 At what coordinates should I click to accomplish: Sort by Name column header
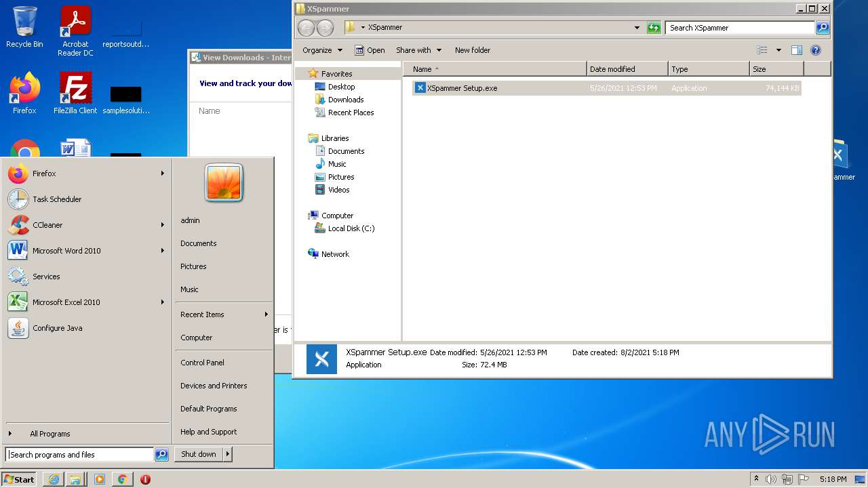(495, 69)
